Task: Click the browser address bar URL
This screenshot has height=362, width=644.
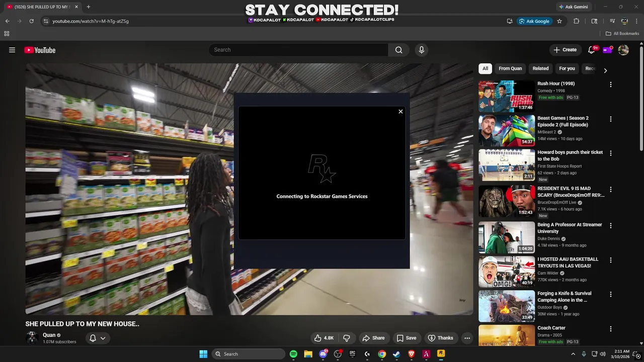Action: point(91,21)
